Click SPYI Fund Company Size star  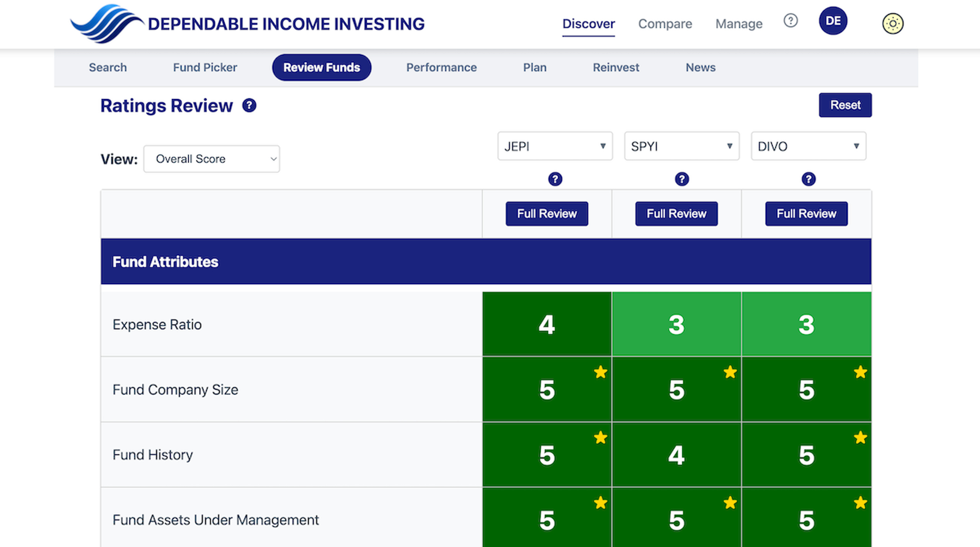click(730, 372)
